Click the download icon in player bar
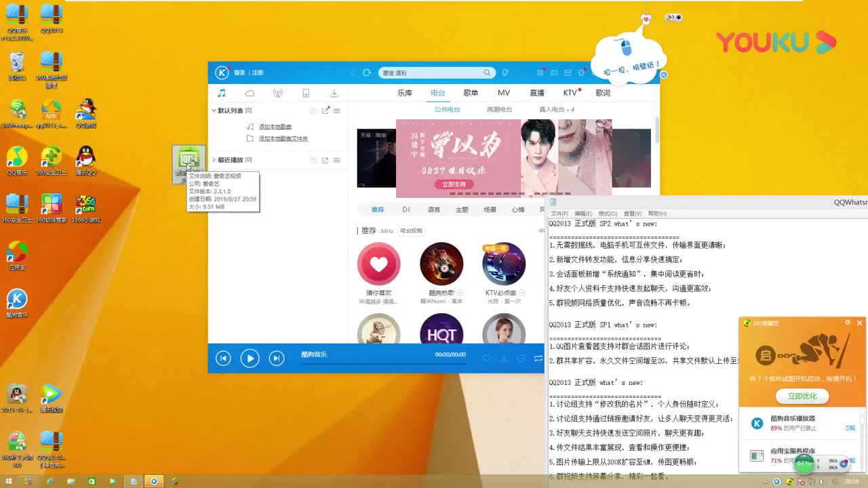Viewport: 868px width, 488px height. pos(504,359)
